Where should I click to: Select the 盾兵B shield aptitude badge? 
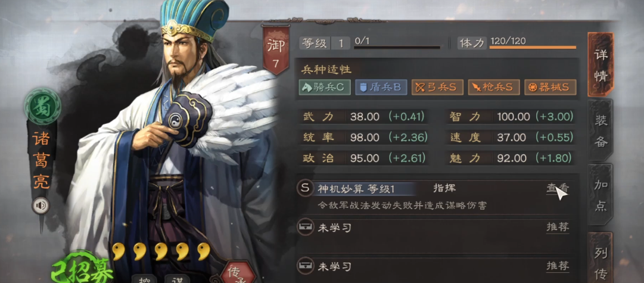381,87
